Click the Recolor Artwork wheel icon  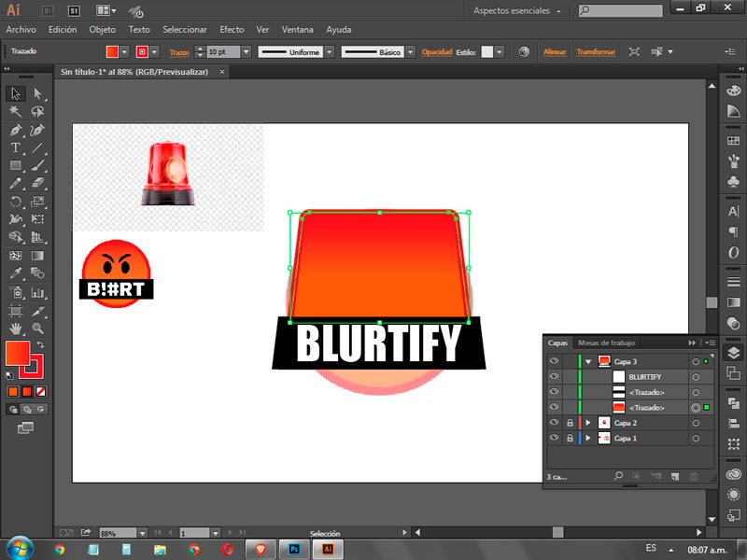click(524, 52)
